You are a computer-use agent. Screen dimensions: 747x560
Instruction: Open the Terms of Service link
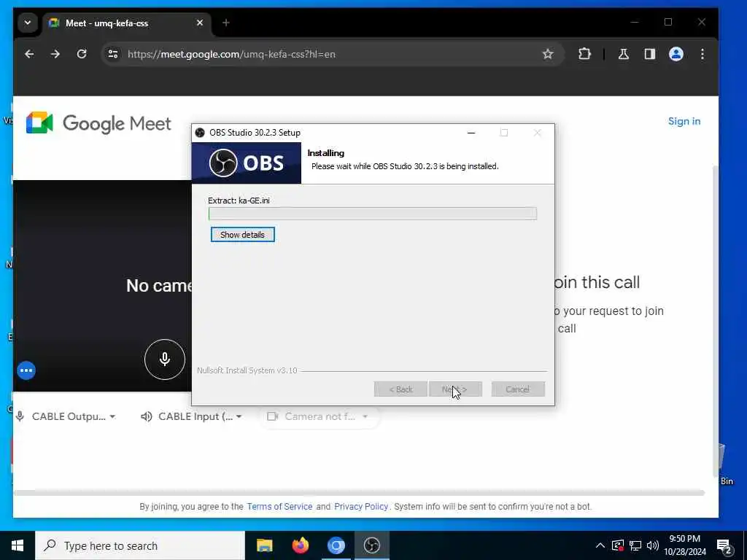pos(279,506)
